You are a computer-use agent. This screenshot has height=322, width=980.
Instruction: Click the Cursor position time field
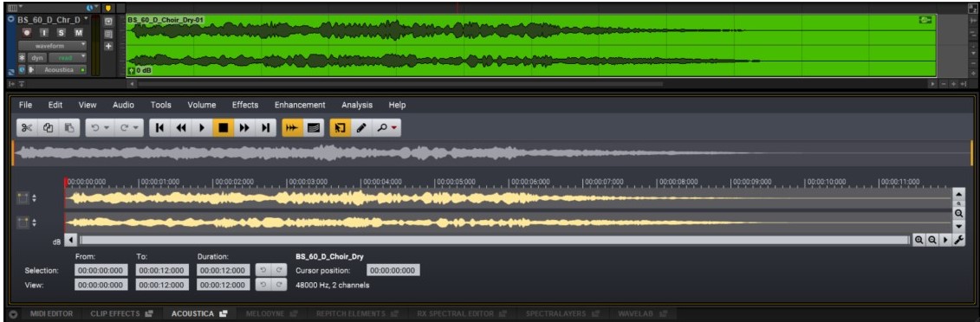coord(393,271)
